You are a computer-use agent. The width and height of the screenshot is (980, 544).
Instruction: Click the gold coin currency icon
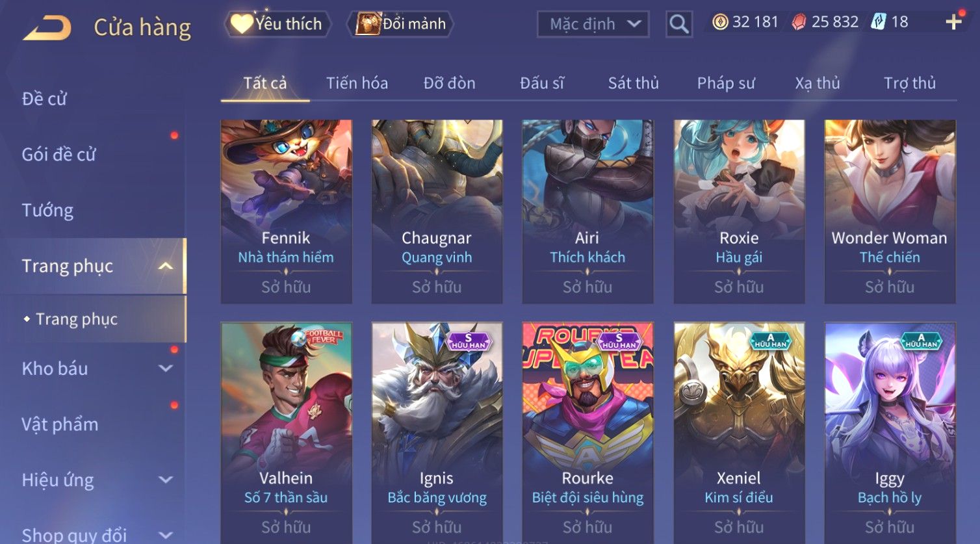pos(720,23)
